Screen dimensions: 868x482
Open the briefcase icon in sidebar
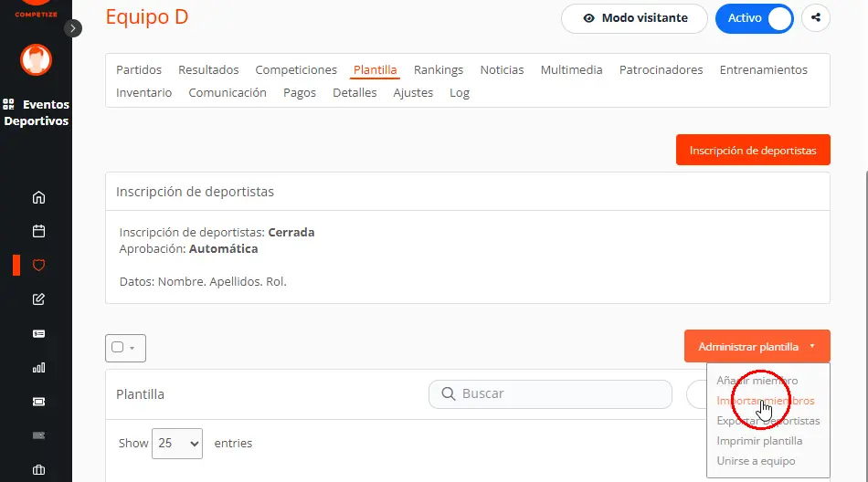(x=38, y=470)
